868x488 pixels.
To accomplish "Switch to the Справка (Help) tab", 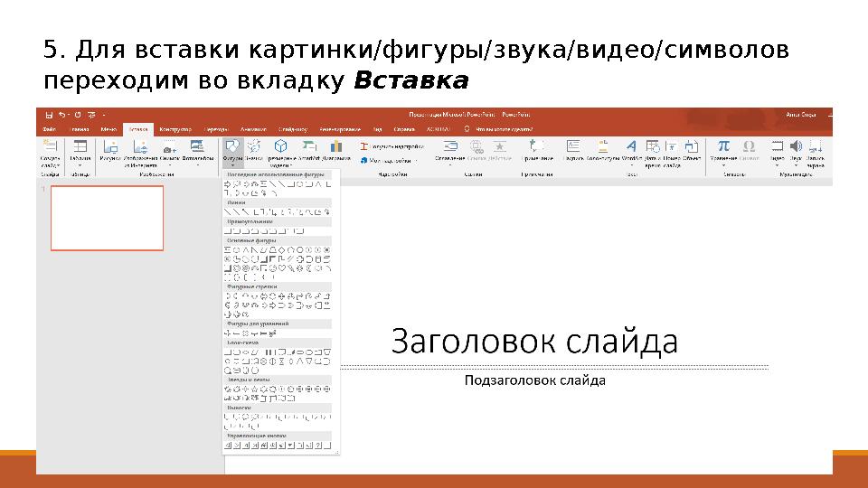I will pos(404,129).
